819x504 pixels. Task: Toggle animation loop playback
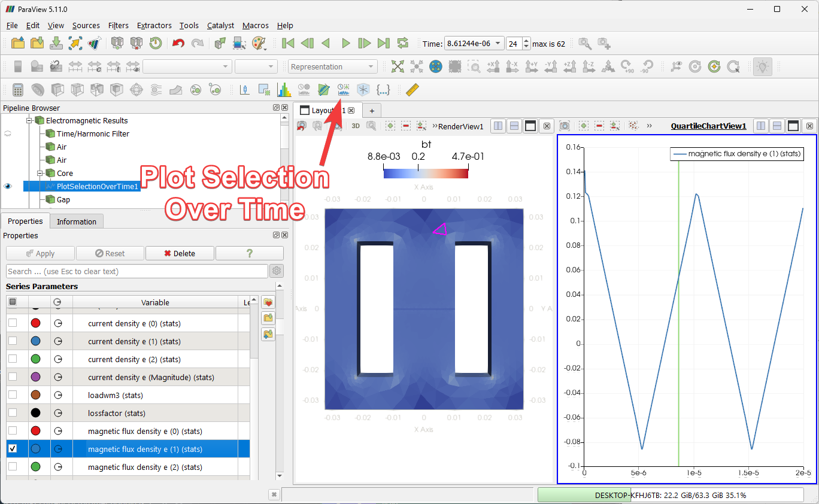[403, 43]
